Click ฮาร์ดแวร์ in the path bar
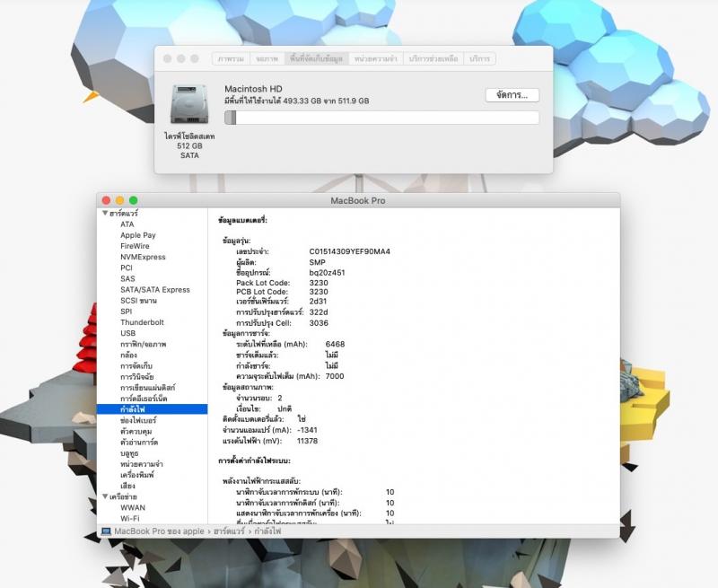The width and height of the screenshot is (718, 588). (229, 531)
